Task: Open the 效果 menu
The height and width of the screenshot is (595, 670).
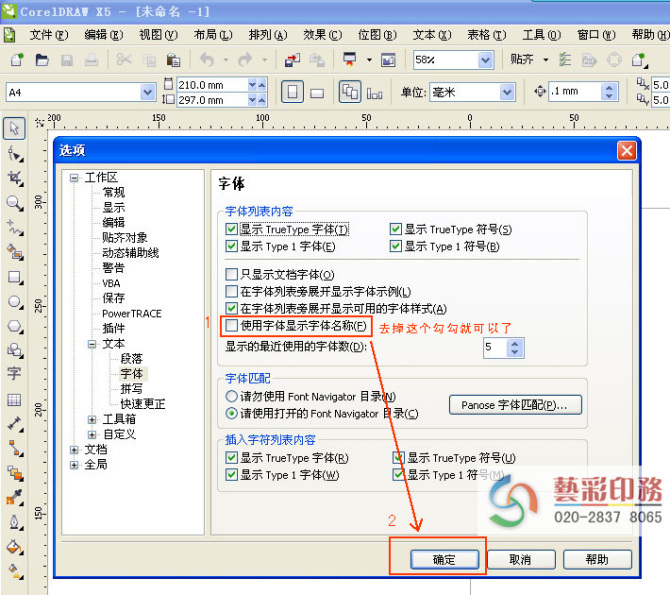Action: [318, 34]
